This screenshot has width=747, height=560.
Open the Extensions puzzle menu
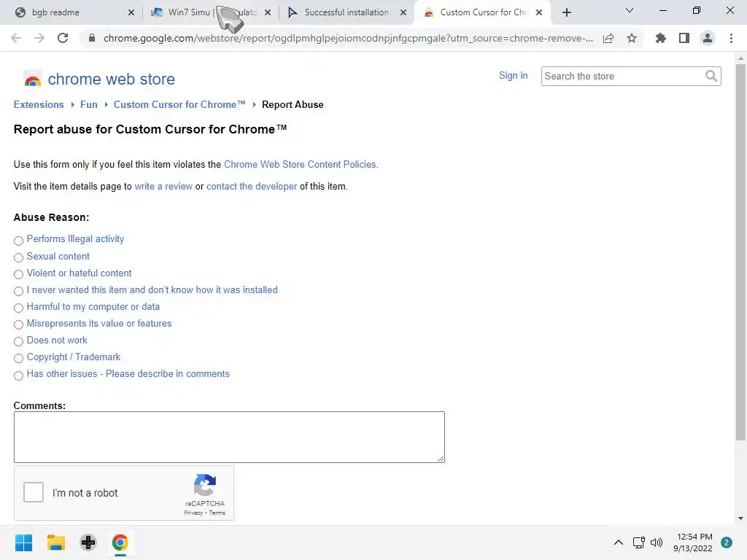(660, 38)
